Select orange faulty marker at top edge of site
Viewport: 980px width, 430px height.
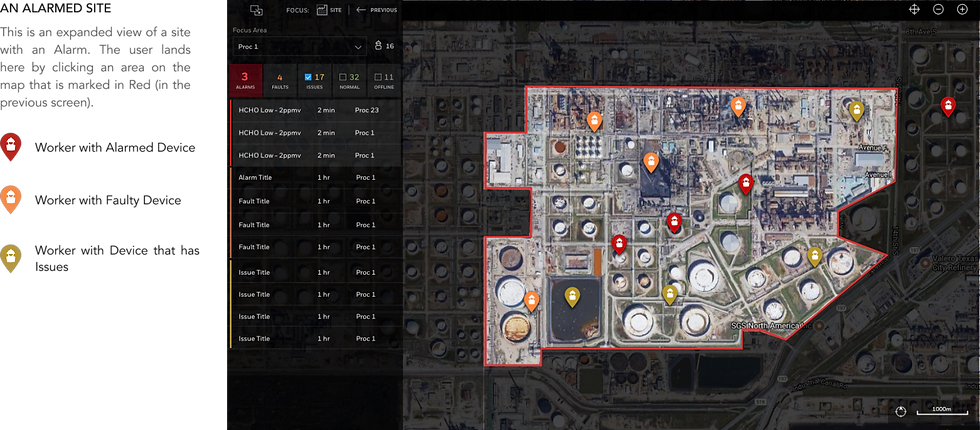coord(738,107)
